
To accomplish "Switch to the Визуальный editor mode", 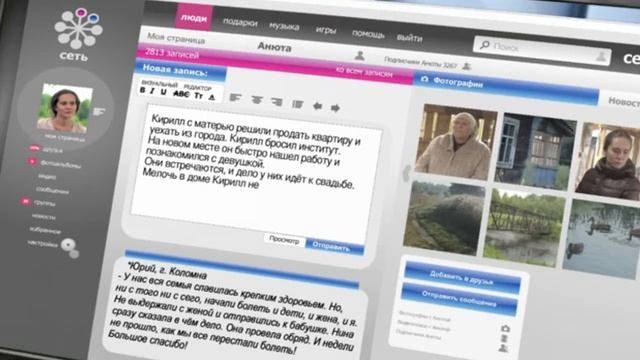I will tap(159, 84).
